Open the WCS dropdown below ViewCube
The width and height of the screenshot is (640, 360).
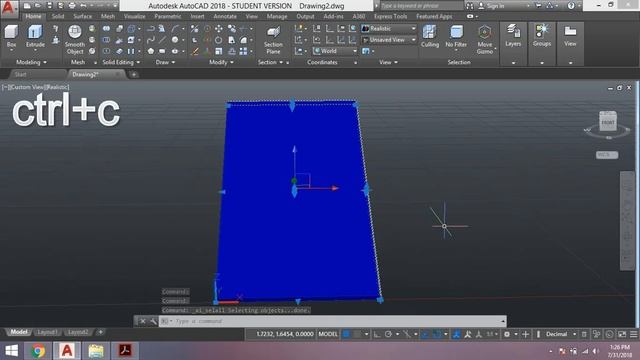(x=607, y=155)
